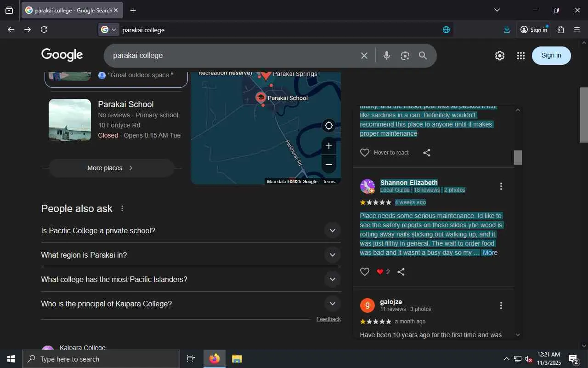Open File Explorer from the taskbar
This screenshot has width=588, height=368.
tap(237, 359)
